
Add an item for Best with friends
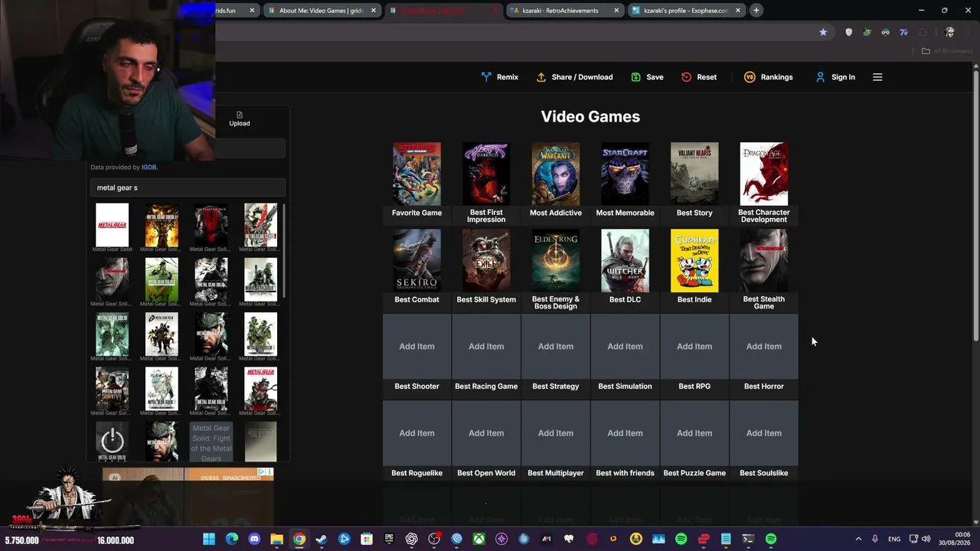click(625, 433)
